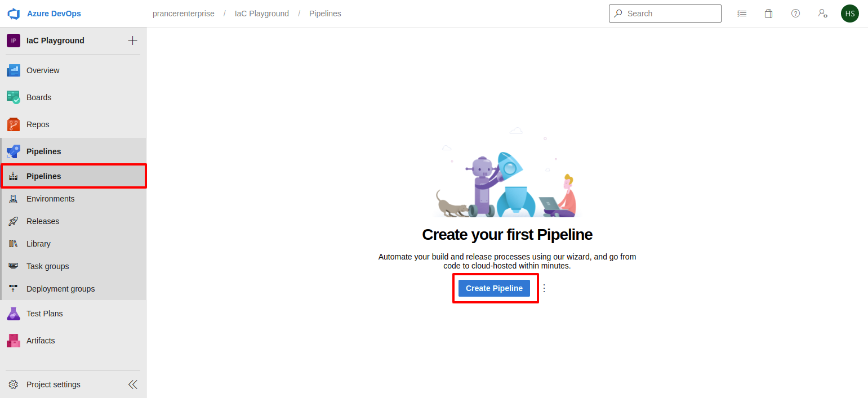Viewport: 868px width, 398px height.
Task: Follow the IaC Playground breadcrumb link
Action: tap(262, 14)
